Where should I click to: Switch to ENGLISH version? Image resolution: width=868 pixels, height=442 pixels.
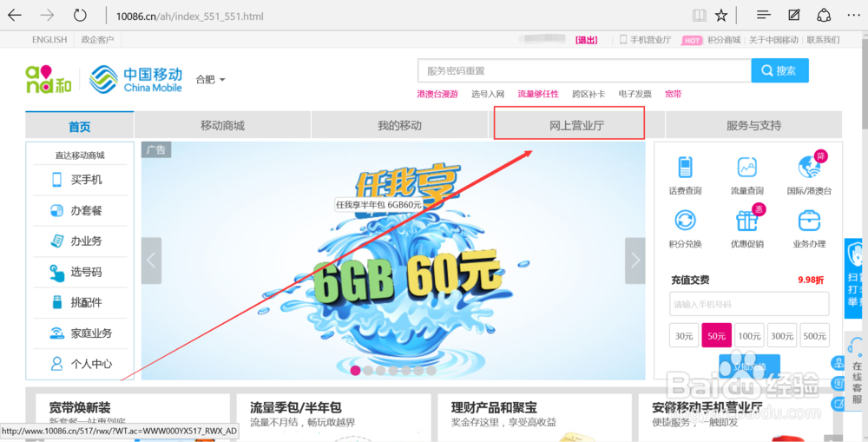pos(49,40)
